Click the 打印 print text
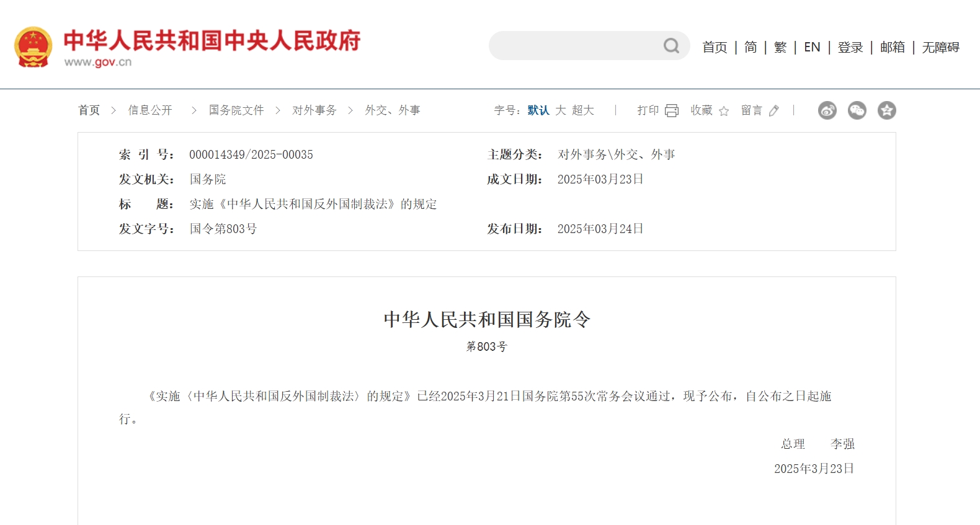The width and height of the screenshot is (980, 525). (x=648, y=110)
